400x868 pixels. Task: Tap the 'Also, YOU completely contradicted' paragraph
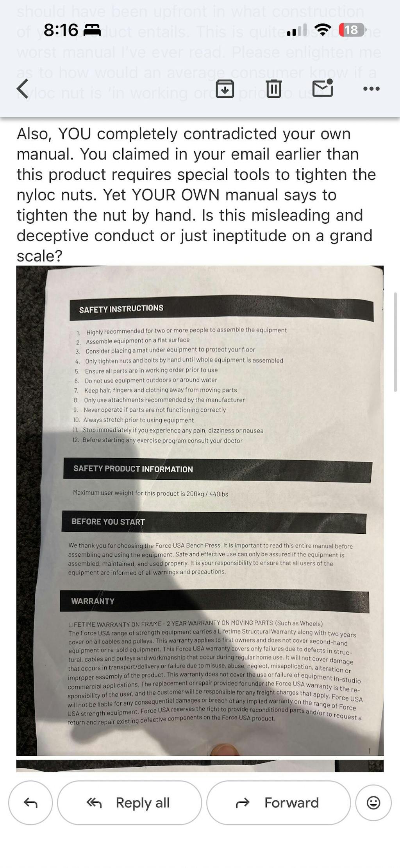click(195, 195)
